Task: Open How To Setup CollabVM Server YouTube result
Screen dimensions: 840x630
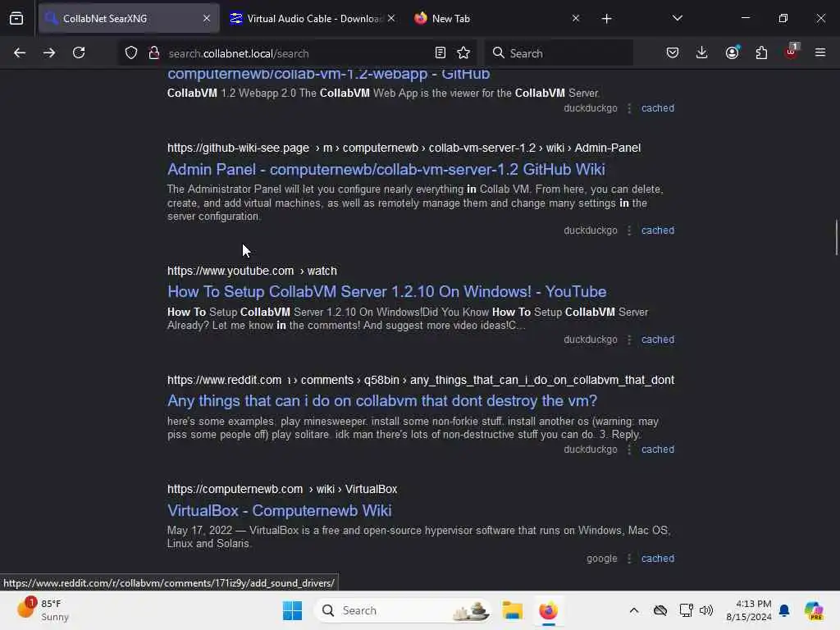Action: pos(387,291)
